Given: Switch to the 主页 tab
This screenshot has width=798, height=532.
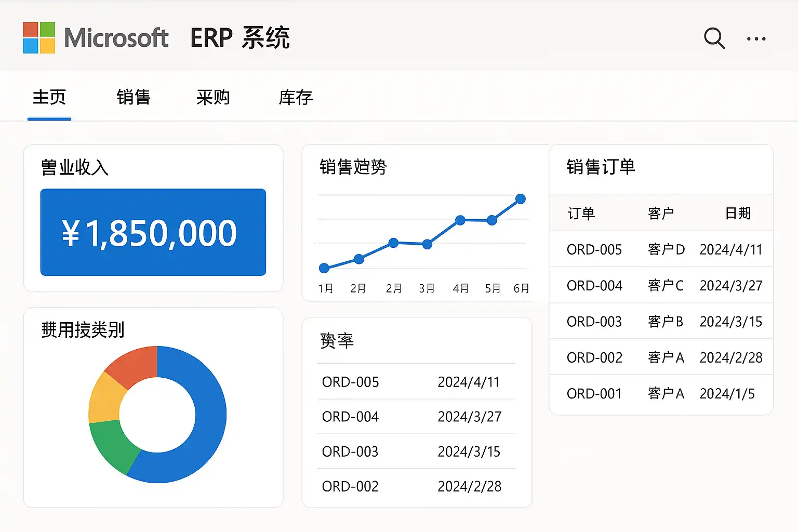Looking at the screenshot, I should pyautogui.click(x=49, y=98).
